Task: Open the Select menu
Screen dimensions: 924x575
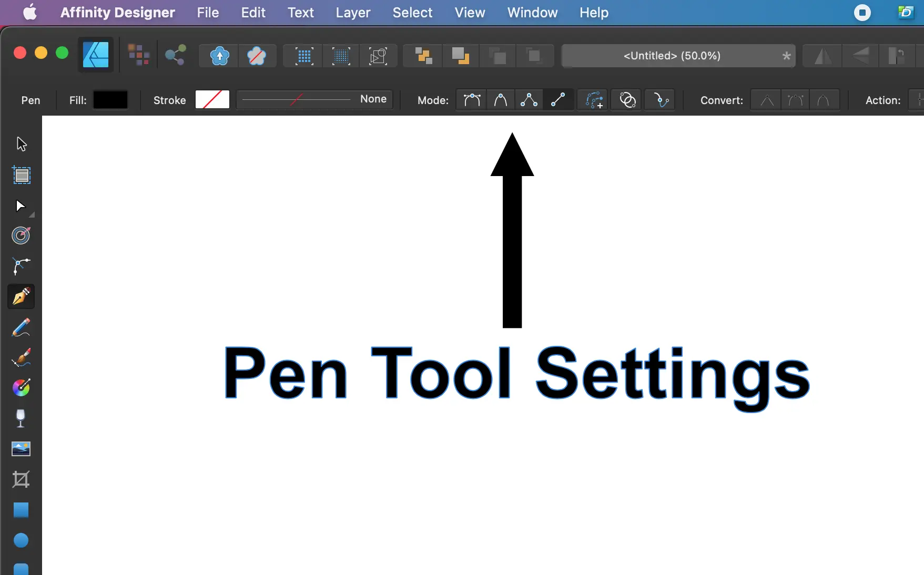Action: [412, 13]
